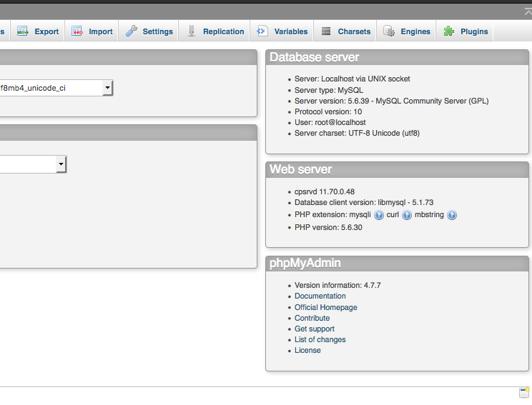Screen dimensions: 532x405
Task: Open the console icon in the bottom-right corner
Action: [524, 393]
